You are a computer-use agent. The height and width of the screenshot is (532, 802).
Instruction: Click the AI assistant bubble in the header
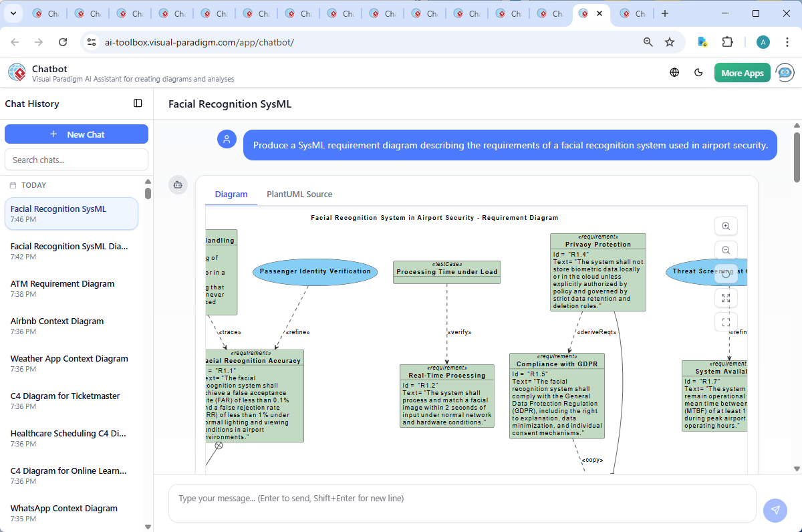pyautogui.click(x=784, y=72)
